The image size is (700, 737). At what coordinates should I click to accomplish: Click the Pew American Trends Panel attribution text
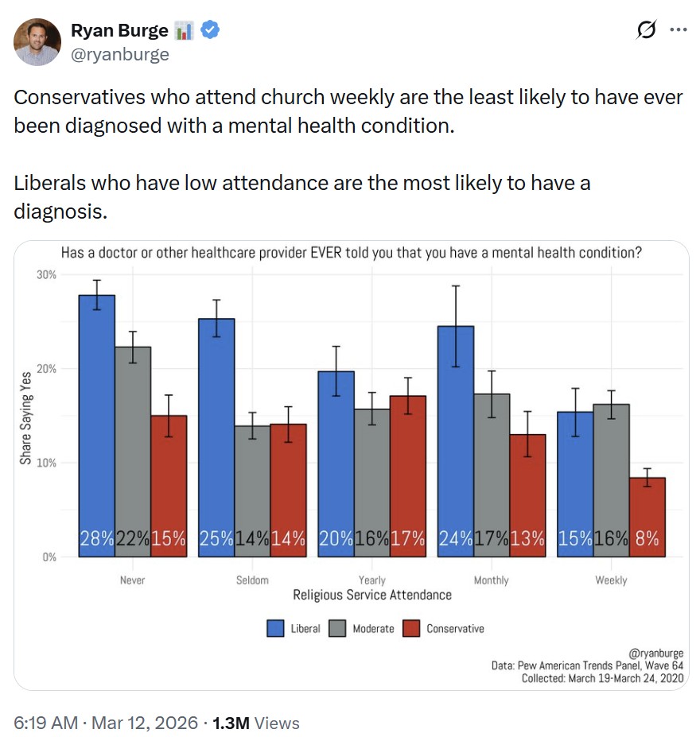585,665
